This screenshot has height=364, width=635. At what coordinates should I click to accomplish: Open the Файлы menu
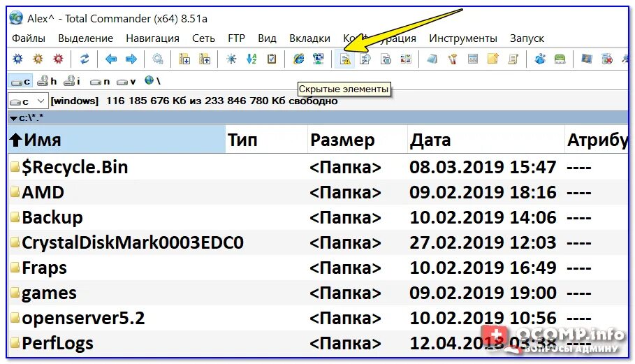(29, 38)
